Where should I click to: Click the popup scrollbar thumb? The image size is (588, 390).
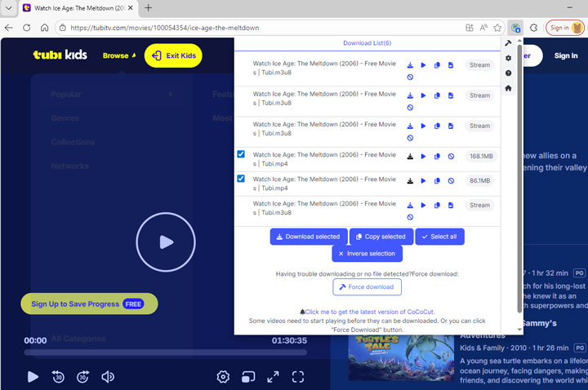click(519, 178)
